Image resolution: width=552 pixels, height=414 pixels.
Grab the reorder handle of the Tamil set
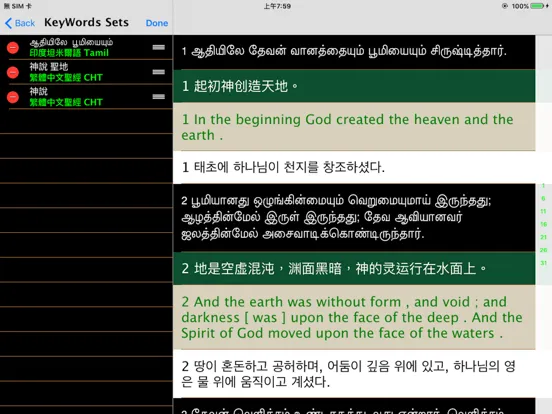coord(158,47)
